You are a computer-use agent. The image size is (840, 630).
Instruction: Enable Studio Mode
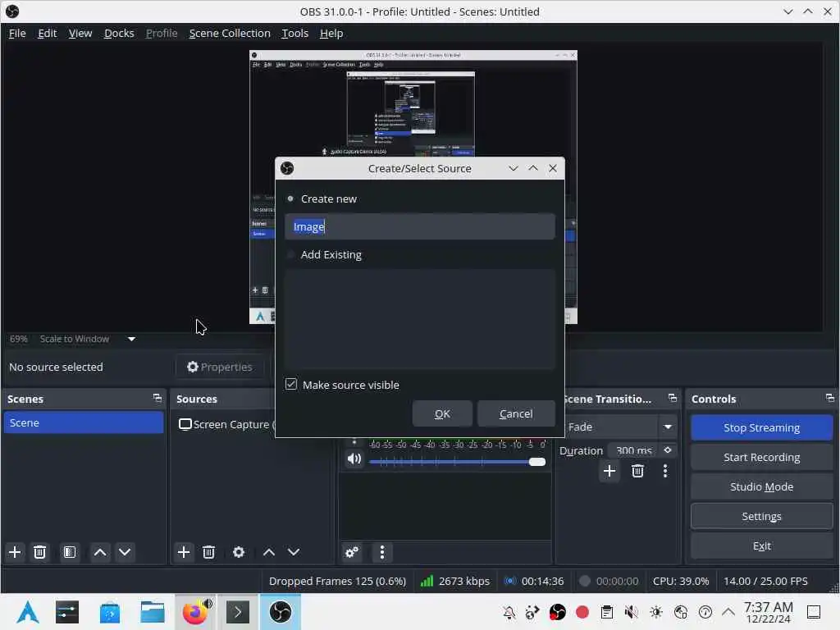761,486
